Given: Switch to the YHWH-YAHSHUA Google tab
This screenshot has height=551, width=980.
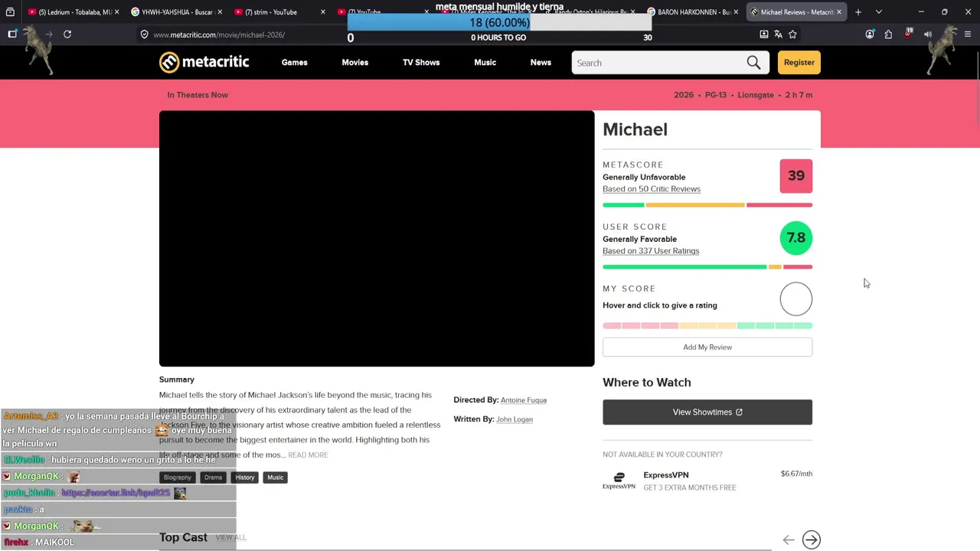Looking at the screenshot, I should pos(176,12).
